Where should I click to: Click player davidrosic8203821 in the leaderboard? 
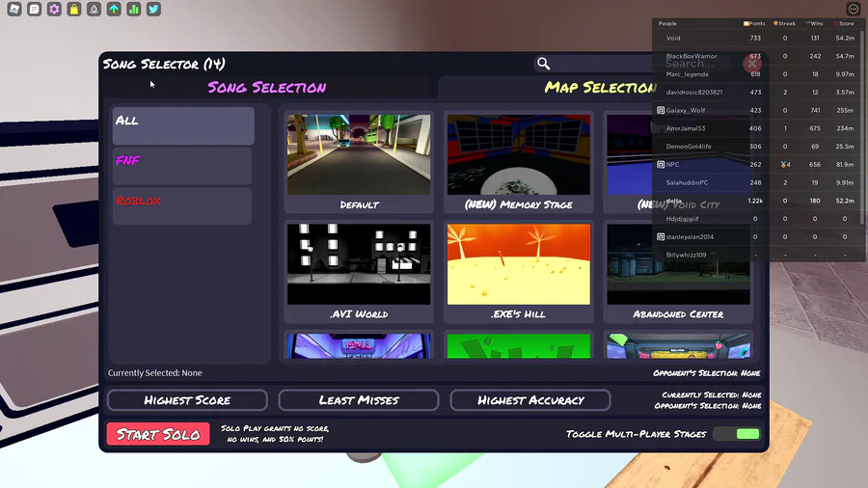[x=694, y=93]
